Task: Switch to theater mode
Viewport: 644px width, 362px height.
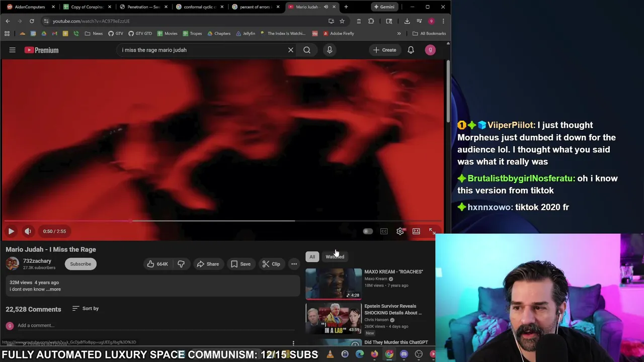Action: click(x=416, y=231)
